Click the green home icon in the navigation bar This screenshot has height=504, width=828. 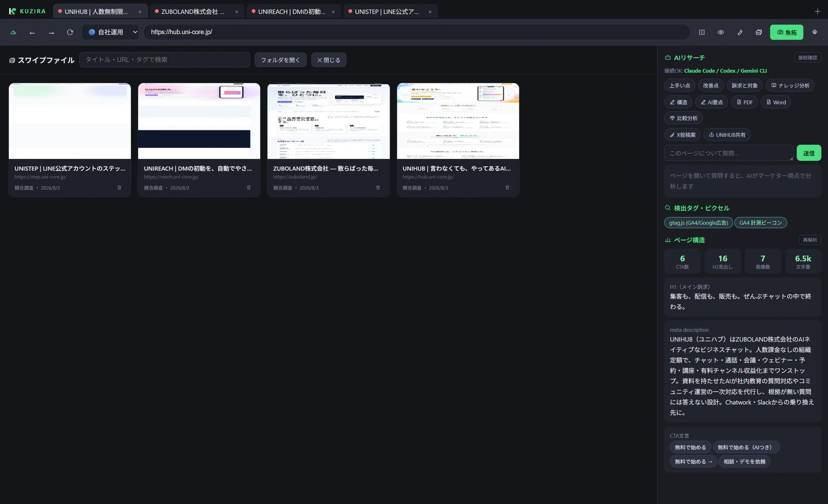coord(13,32)
